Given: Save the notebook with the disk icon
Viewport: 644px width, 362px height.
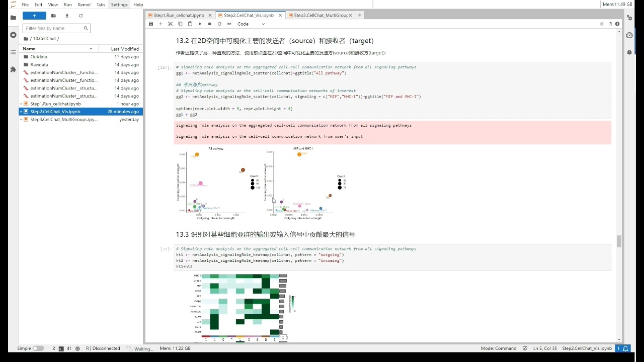Looking at the screenshot, I should point(151,24).
